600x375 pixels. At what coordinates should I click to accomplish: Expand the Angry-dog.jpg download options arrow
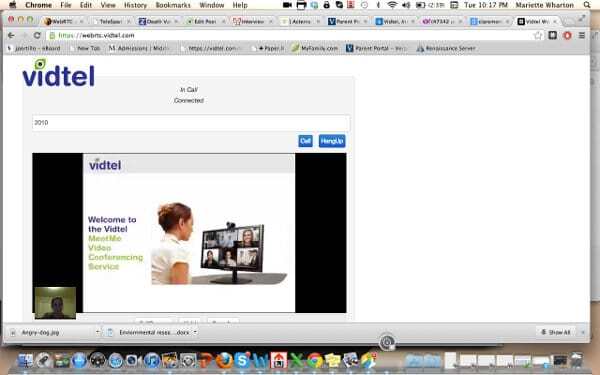98,332
